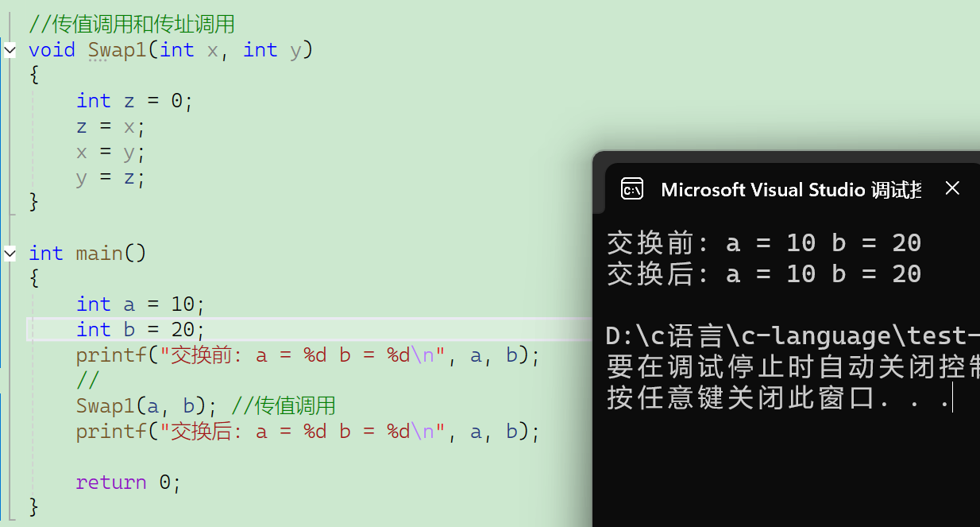Click console output line '交换后: a = 10 b = 20'
This screenshot has height=527, width=980.
coord(764,274)
